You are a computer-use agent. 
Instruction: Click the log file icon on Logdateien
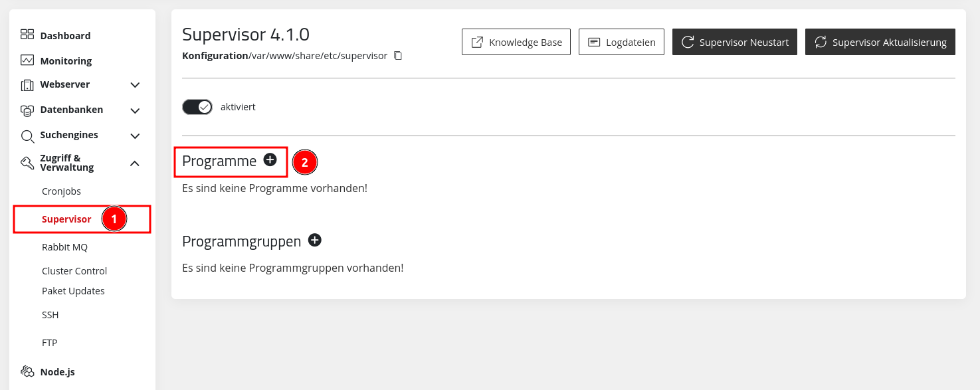pyautogui.click(x=594, y=42)
